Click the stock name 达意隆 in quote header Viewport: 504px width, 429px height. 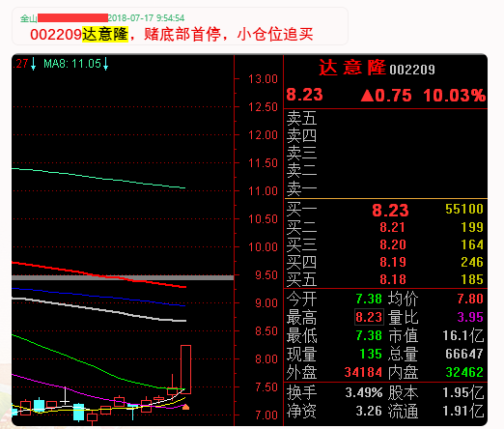click(352, 68)
